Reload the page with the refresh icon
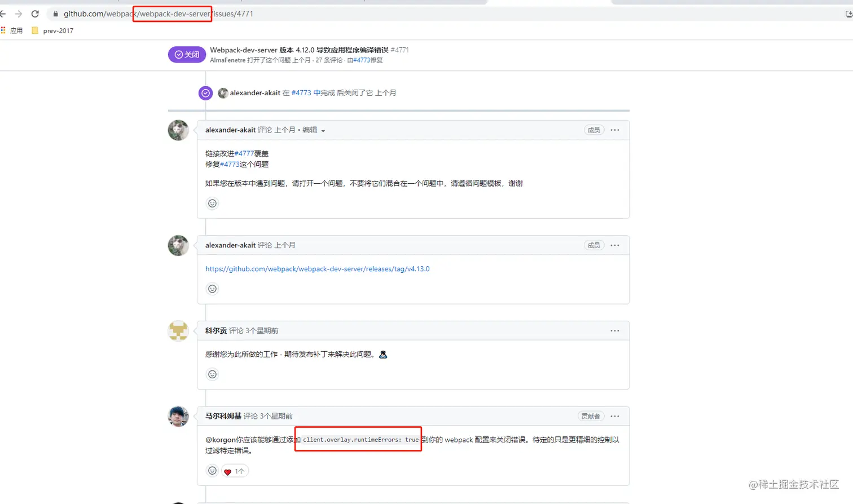 (x=35, y=14)
